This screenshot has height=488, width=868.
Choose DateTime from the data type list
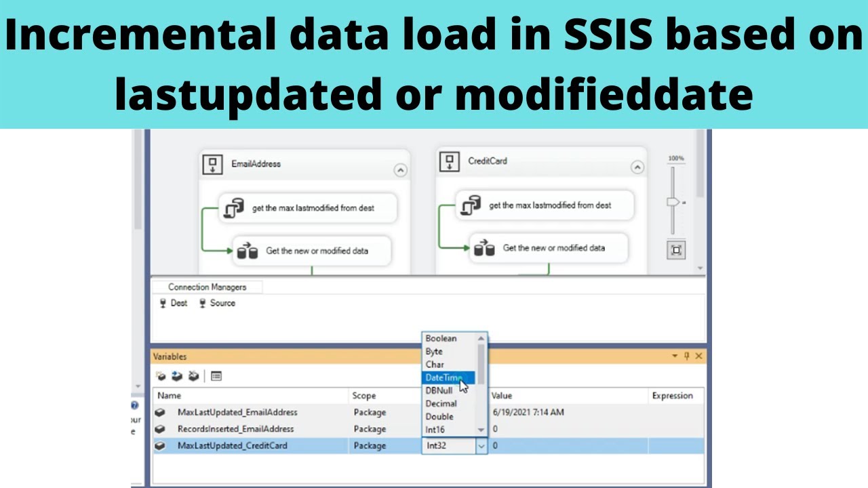click(449, 378)
